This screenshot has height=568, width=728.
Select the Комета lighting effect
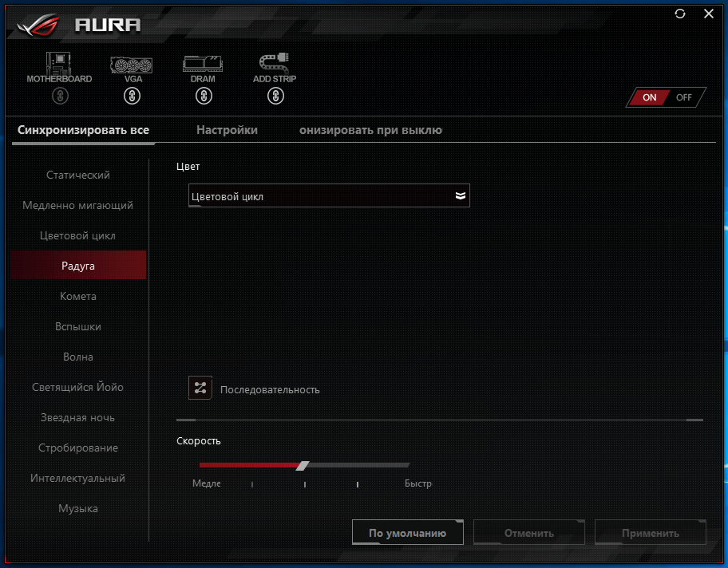click(x=78, y=296)
